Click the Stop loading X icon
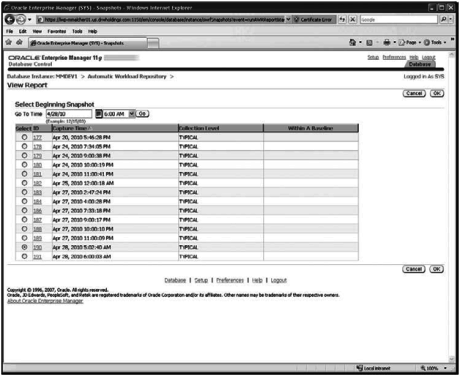This screenshot has height=376, width=460. pyautogui.click(x=352, y=20)
